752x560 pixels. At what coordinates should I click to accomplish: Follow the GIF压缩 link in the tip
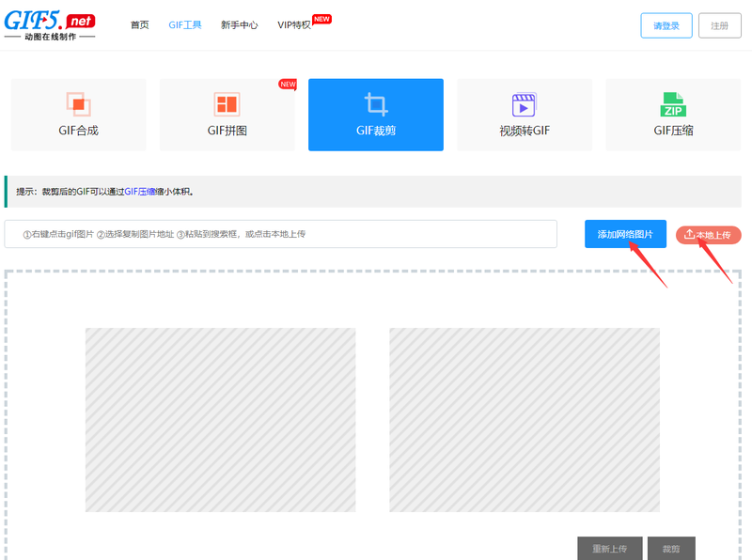(140, 192)
